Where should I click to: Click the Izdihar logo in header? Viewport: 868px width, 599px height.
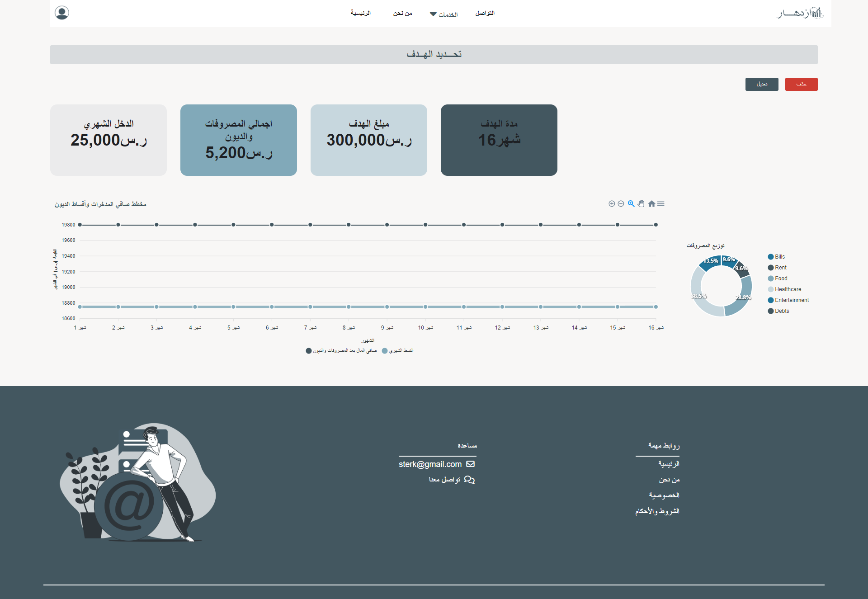point(800,13)
